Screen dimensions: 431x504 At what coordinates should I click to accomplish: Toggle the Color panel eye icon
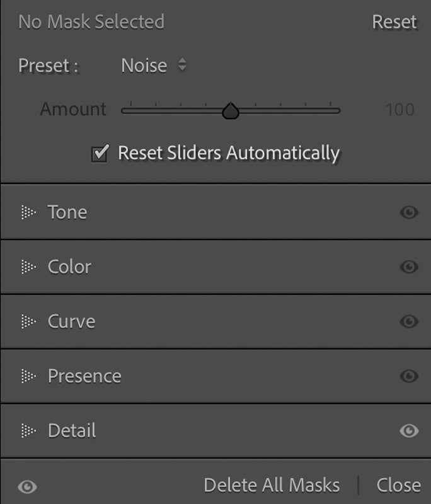pyautogui.click(x=409, y=267)
